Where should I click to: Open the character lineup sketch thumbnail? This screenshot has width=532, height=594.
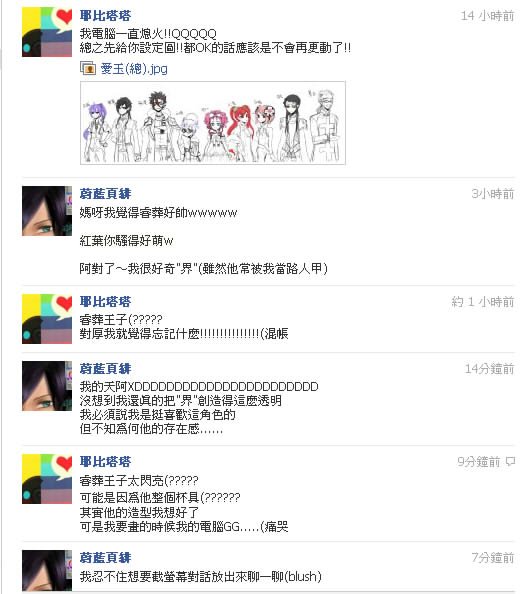(x=213, y=123)
